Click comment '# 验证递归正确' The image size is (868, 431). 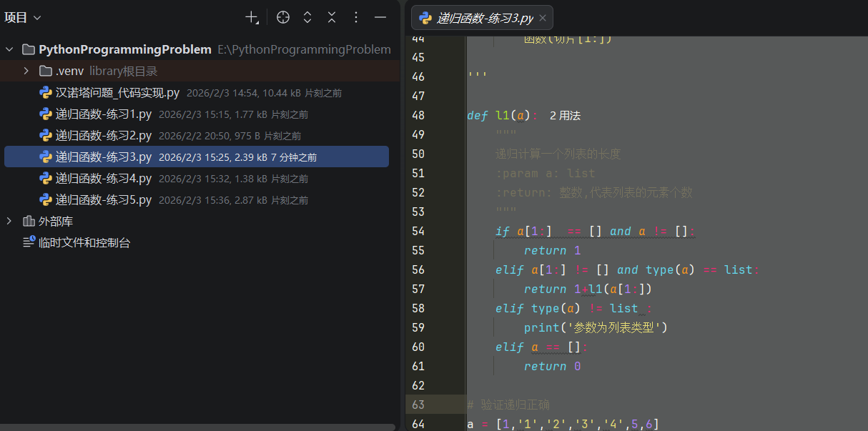tap(508, 405)
